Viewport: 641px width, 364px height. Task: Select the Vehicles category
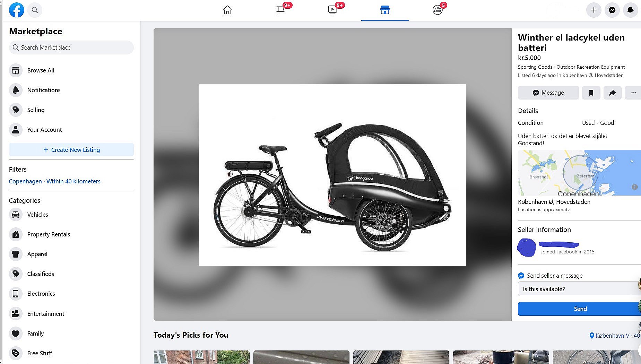click(x=37, y=215)
